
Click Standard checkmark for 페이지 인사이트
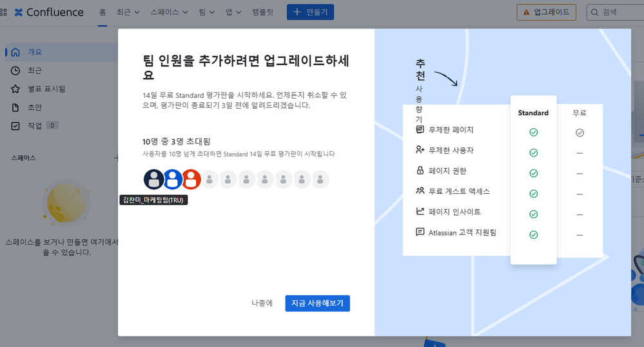click(534, 214)
